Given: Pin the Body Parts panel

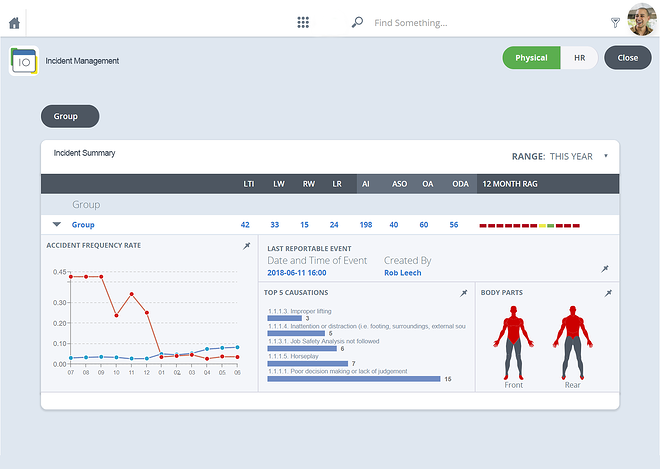Looking at the screenshot, I should click(608, 293).
